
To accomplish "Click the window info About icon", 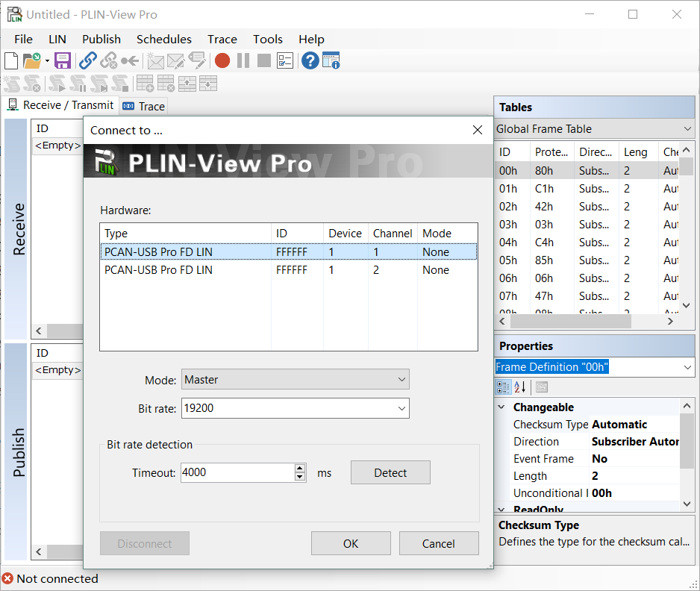I will pos(331,60).
